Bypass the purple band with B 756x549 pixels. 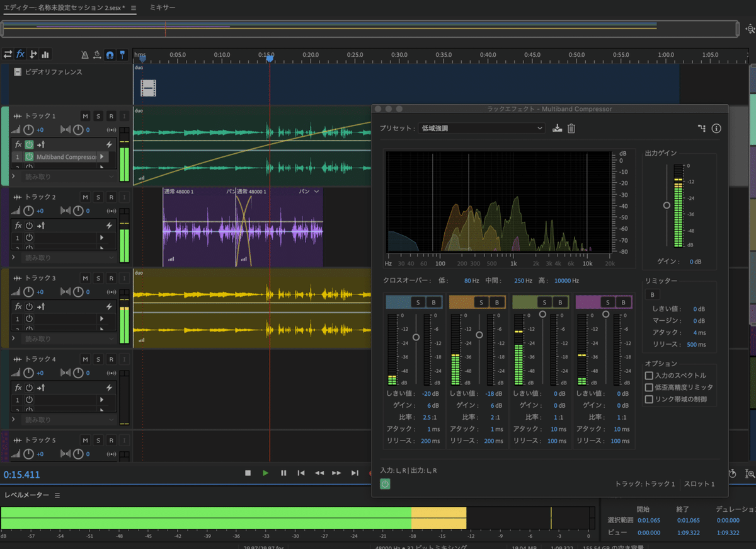(x=622, y=303)
